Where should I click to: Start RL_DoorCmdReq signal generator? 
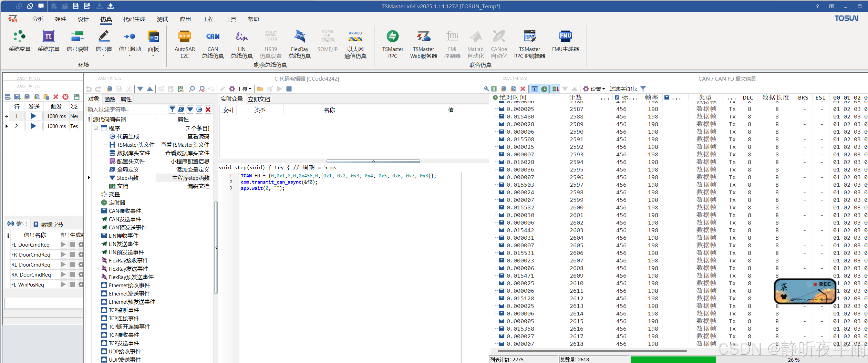pos(63,265)
